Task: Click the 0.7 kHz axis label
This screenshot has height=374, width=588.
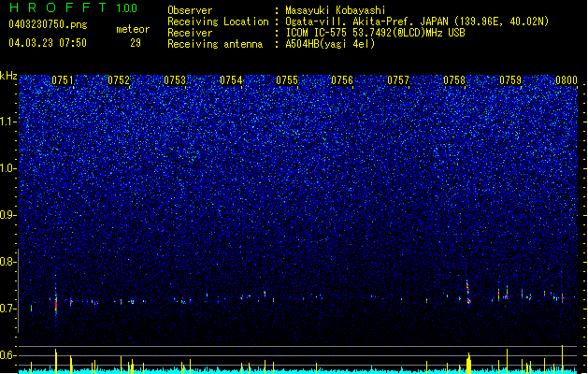Action: [8, 309]
